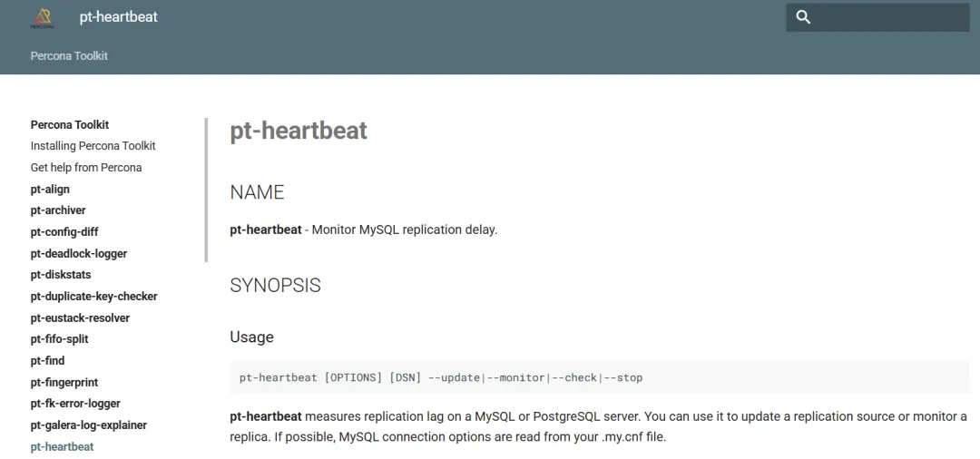The image size is (980, 459).
Task: Select pt-eustack-resolver in the navigation
Action: (80, 317)
